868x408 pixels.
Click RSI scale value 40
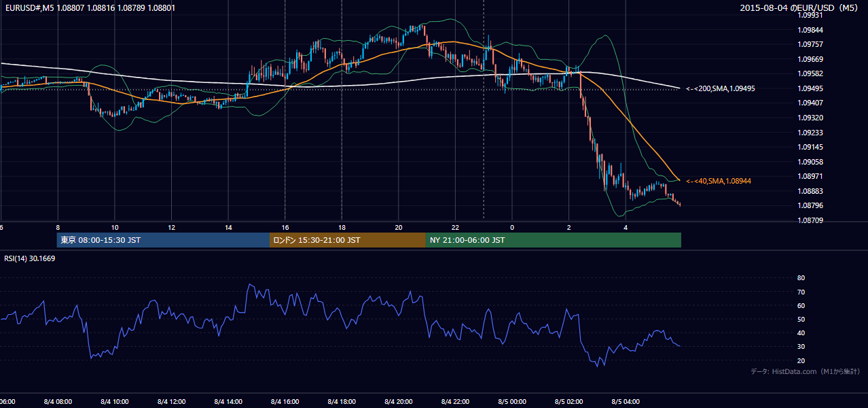[801, 333]
